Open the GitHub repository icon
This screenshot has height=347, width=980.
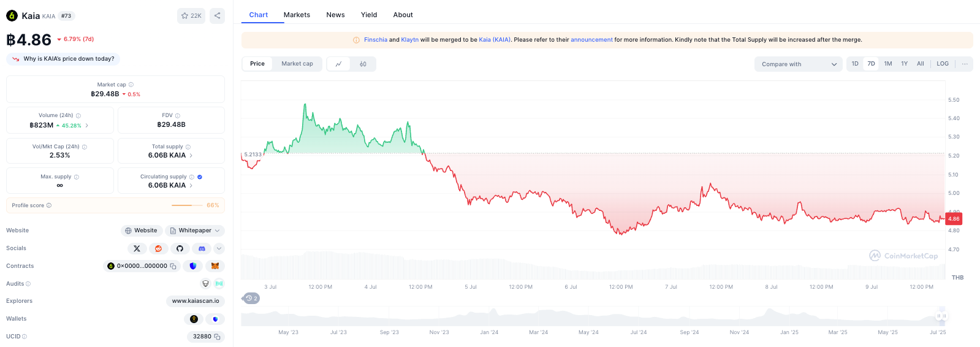click(180, 248)
